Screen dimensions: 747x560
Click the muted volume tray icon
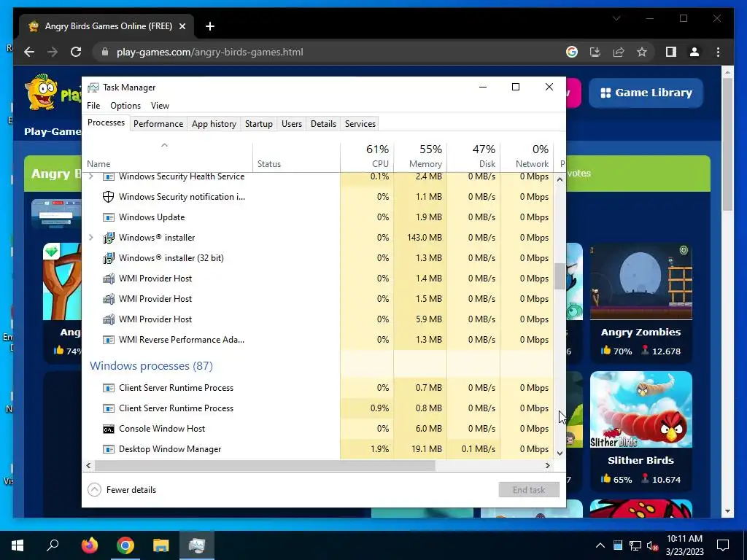click(x=653, y=545)
